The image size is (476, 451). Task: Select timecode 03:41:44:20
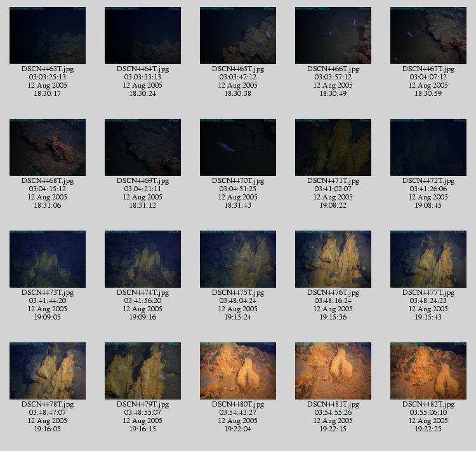48,300
